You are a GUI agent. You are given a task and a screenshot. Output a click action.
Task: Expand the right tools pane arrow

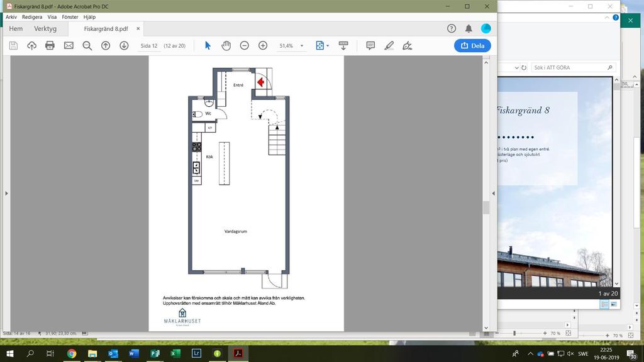click(493, 194)
